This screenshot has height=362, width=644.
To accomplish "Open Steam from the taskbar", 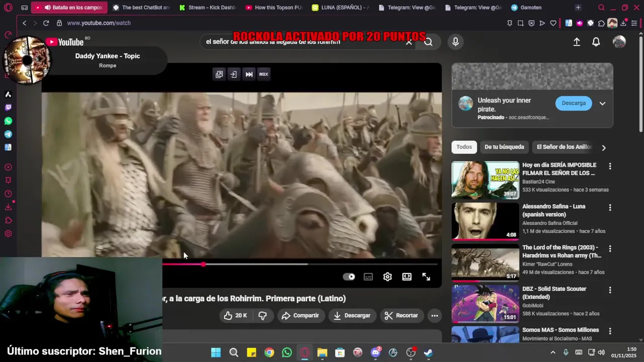I will coord(428,352).
